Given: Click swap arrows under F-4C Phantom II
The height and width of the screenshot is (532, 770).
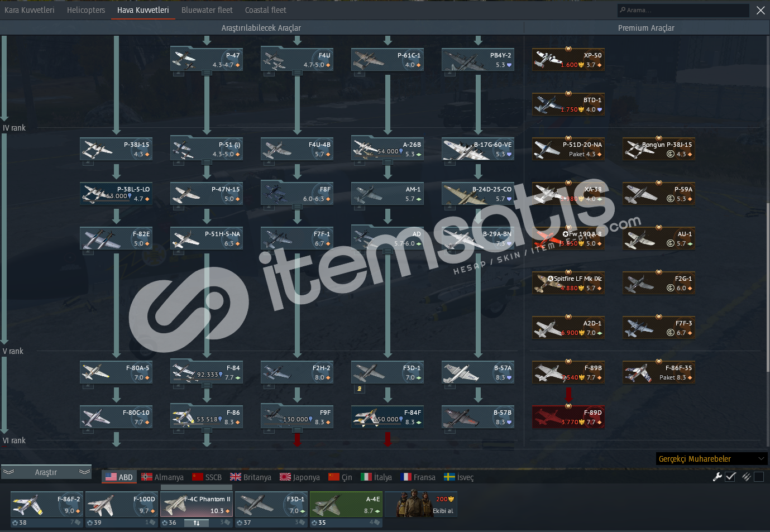Looking at the screenshot, I should coord(197,523).
